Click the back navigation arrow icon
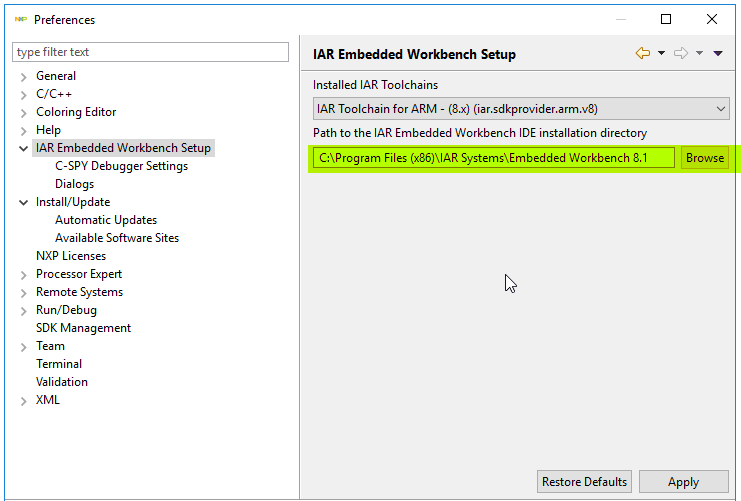 point(643,53)
